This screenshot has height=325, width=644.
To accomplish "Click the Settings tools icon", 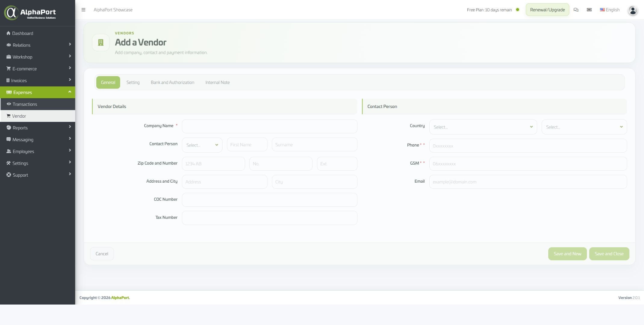I will [8, 163].
